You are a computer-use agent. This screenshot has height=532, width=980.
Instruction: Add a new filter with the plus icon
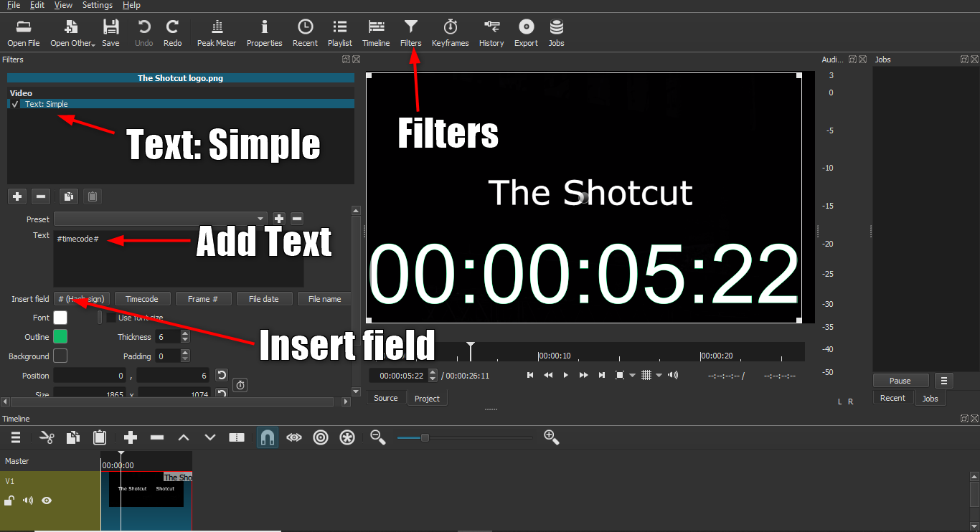click(x=17, y=196)
